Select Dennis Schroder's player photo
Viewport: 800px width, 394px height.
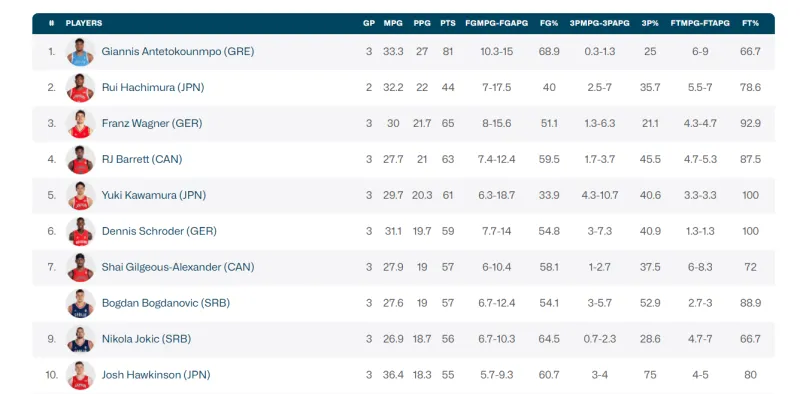(80, 231)
